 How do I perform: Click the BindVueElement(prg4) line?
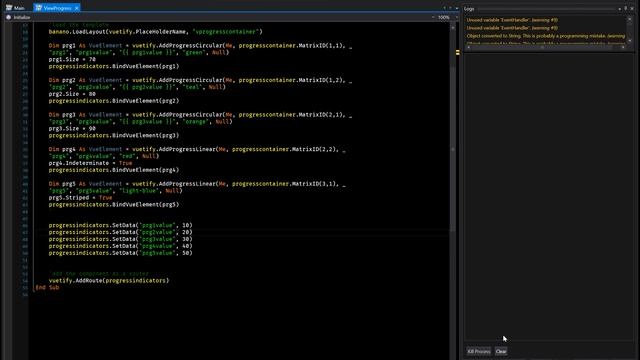(x=113, y=170)
